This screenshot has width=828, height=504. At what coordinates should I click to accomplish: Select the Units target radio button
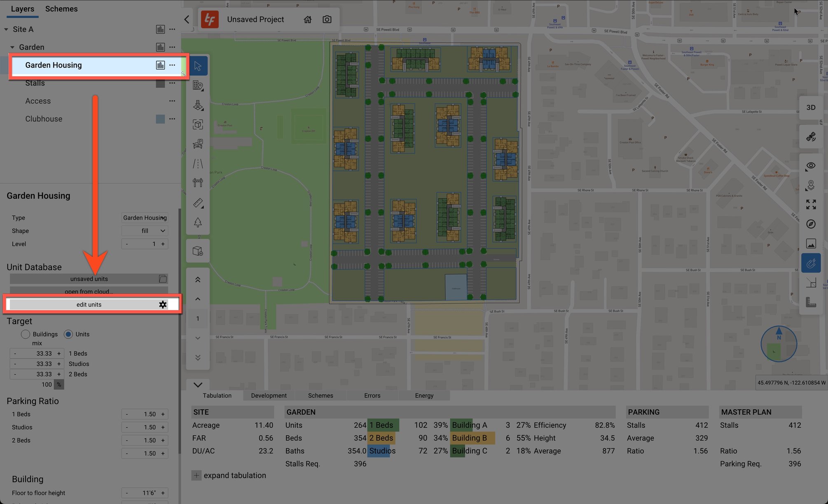pos(68,334)
